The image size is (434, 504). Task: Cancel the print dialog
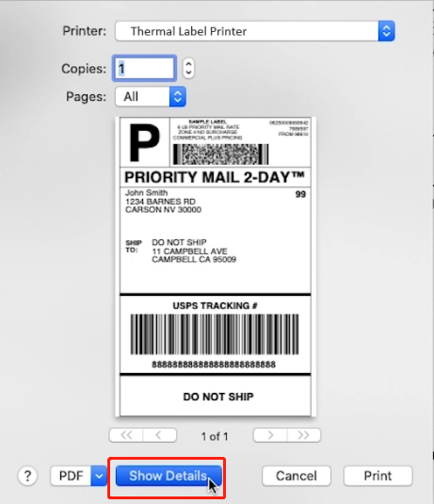tap(297, 476)
